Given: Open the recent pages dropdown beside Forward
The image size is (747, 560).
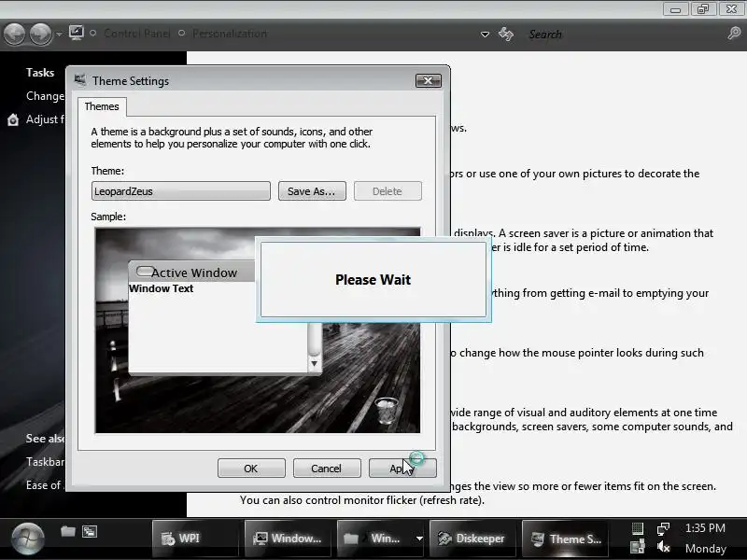Looking at the screenshot, I should pos(59,35).
